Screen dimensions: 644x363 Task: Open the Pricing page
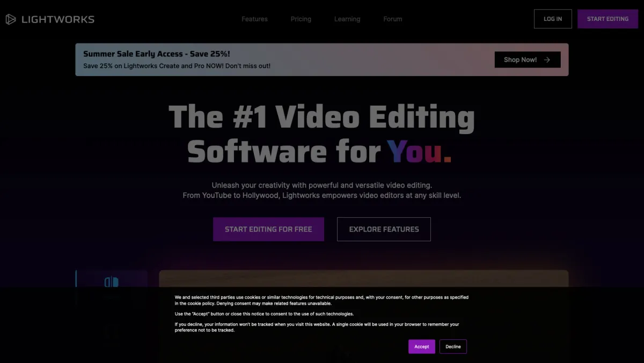tap(301, 19)
